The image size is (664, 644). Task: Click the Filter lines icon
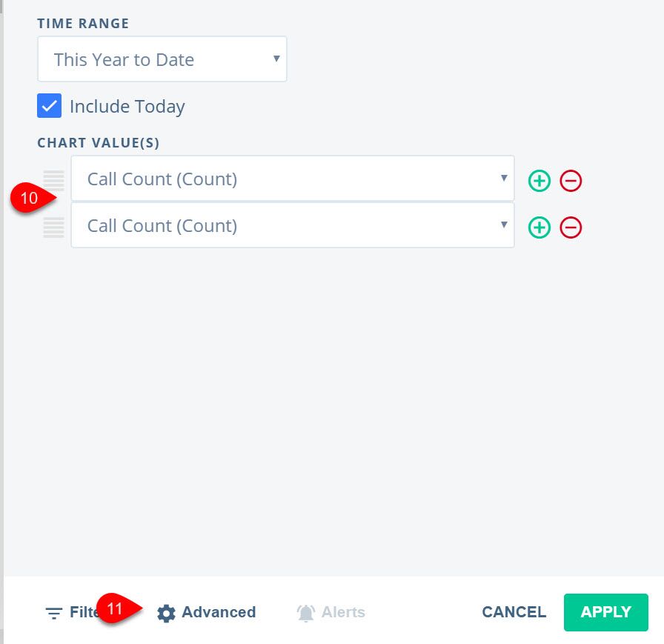click(x=54, y=613)
